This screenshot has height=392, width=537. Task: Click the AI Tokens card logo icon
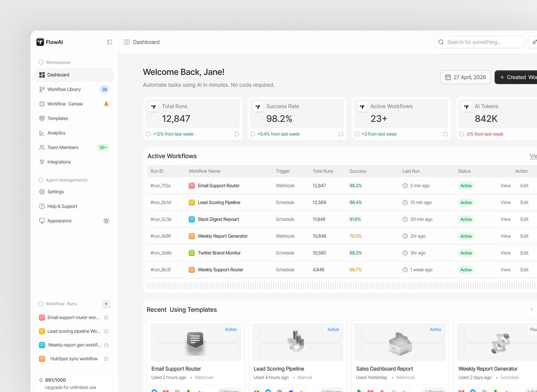(x=466, y=107)
